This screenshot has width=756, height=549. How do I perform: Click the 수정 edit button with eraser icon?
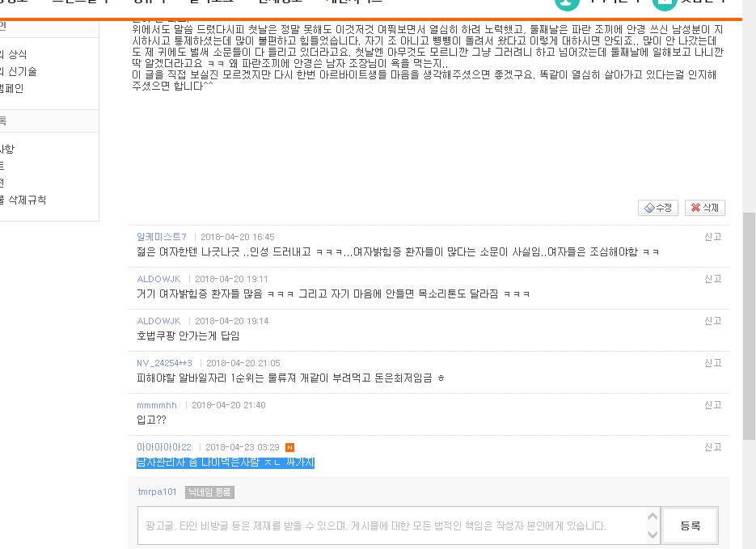[x=658, y=208]
